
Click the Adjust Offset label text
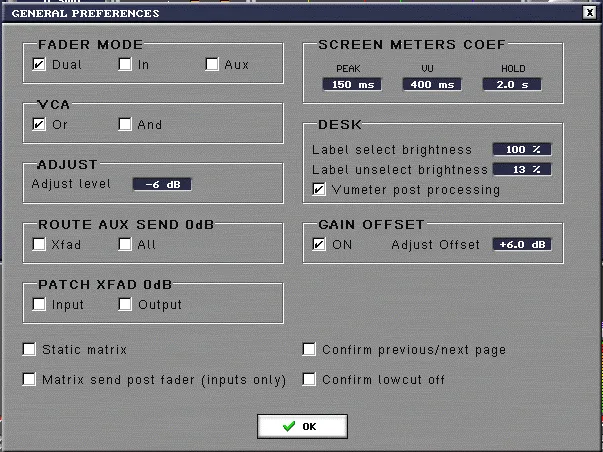pos(436,245)
